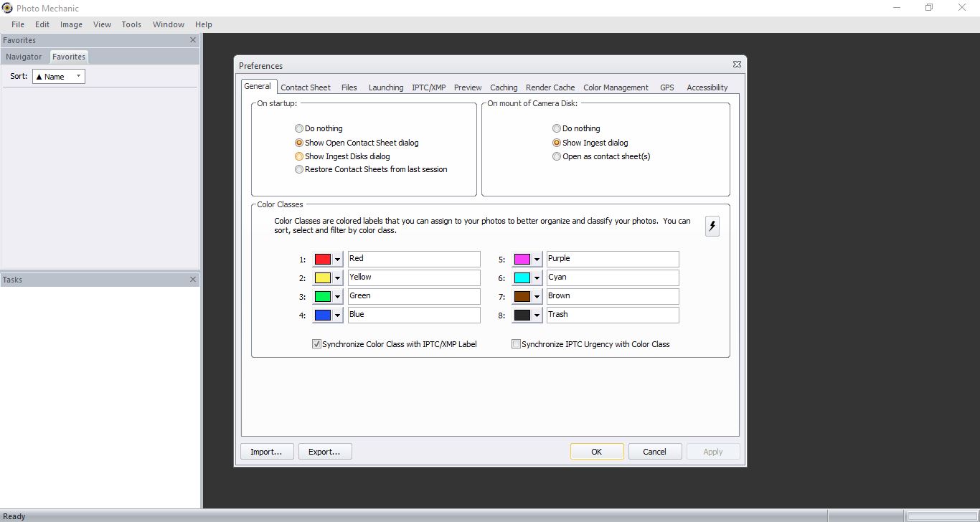Click the dark swatch for class 8 Trash
This screenshot has height=522, width=980.
coord(522,315)
